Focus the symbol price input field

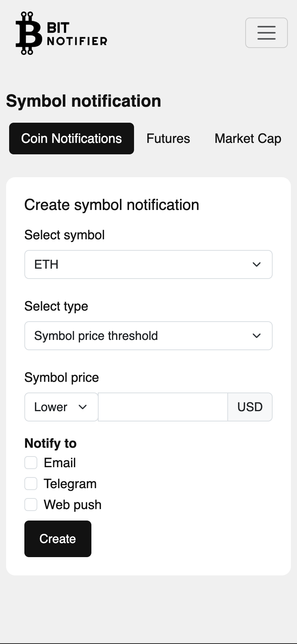point(163,407)
